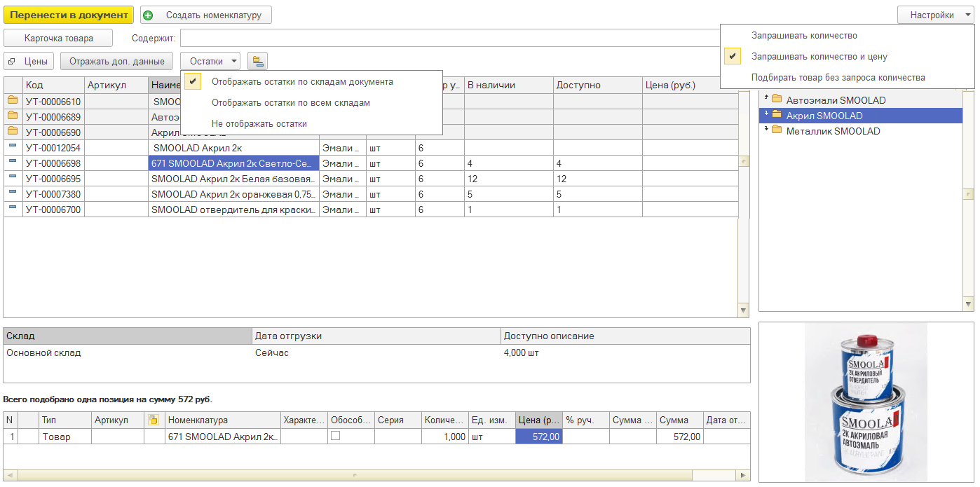Screen dimensions: 980x487
Task: Click folder icon of row УТ-00006690
Action: tap(13, 131)
